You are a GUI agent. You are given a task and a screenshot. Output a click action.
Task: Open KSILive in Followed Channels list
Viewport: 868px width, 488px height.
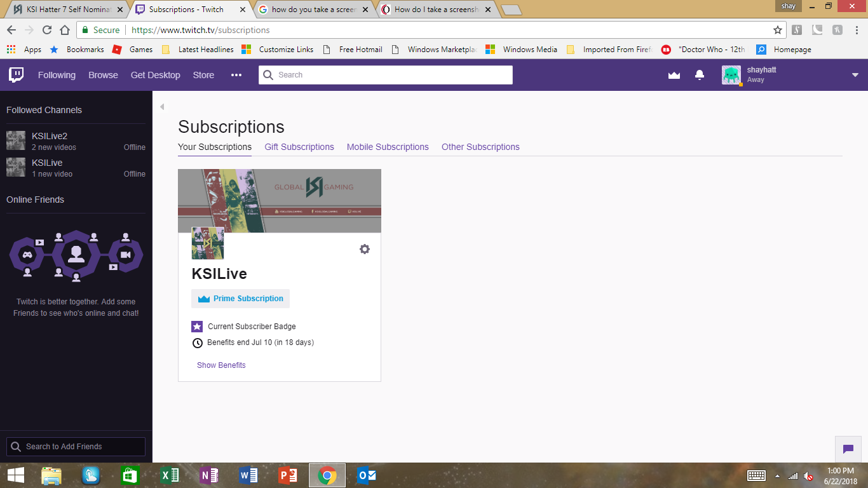[76, 168]
